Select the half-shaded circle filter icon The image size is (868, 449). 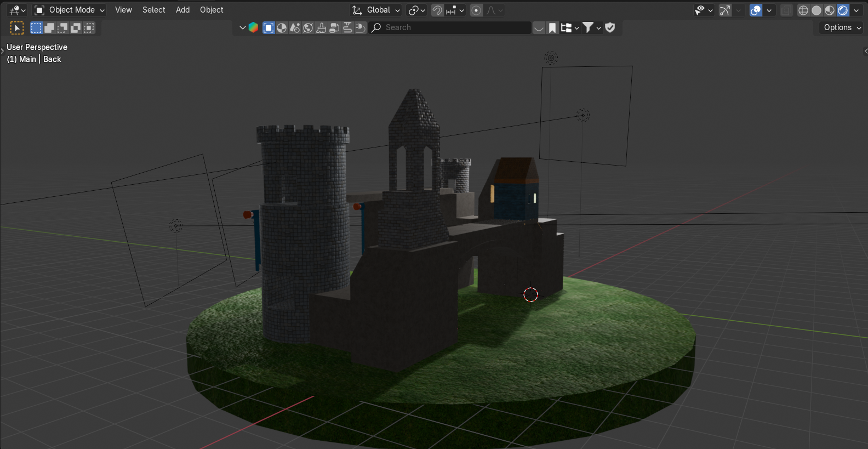[x=282, y=27]
